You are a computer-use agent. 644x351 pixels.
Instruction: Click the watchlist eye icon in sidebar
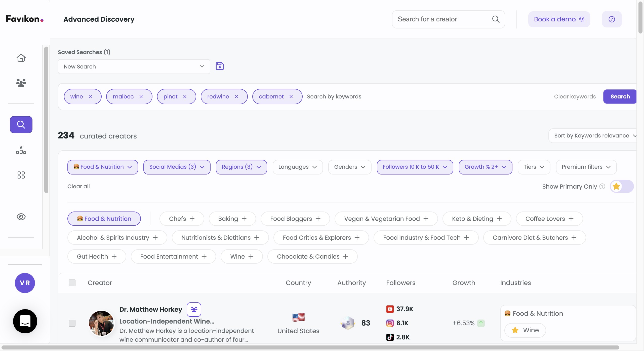coord(21,217)
